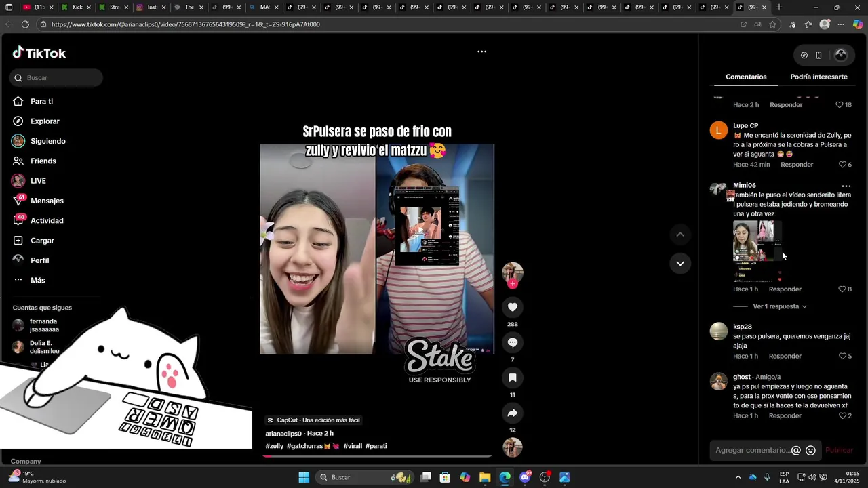Open File Explorer from the taskbar

[485, 477]
